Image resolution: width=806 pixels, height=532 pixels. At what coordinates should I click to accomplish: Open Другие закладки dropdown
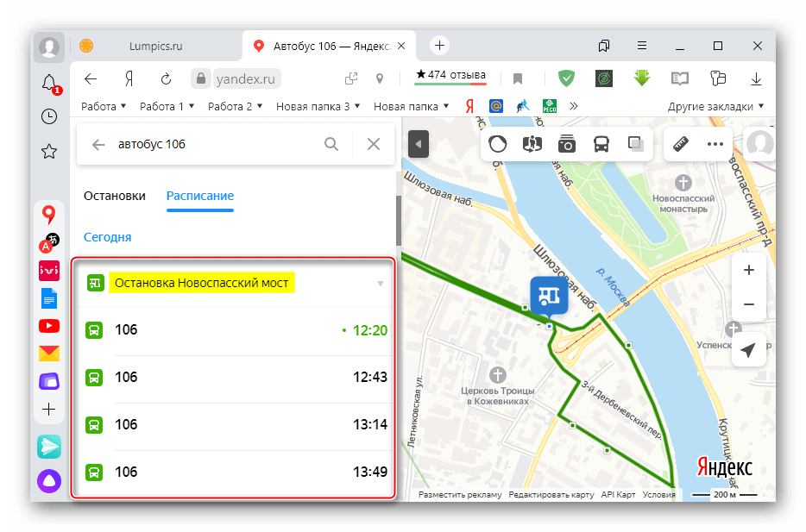[x=716, y=107]
